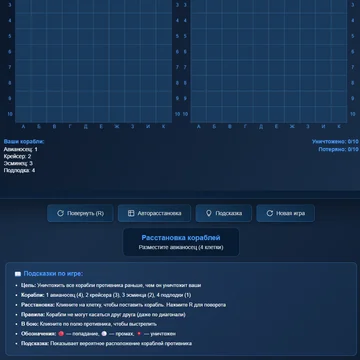Click the Корабли hint line

click(106, 295)
